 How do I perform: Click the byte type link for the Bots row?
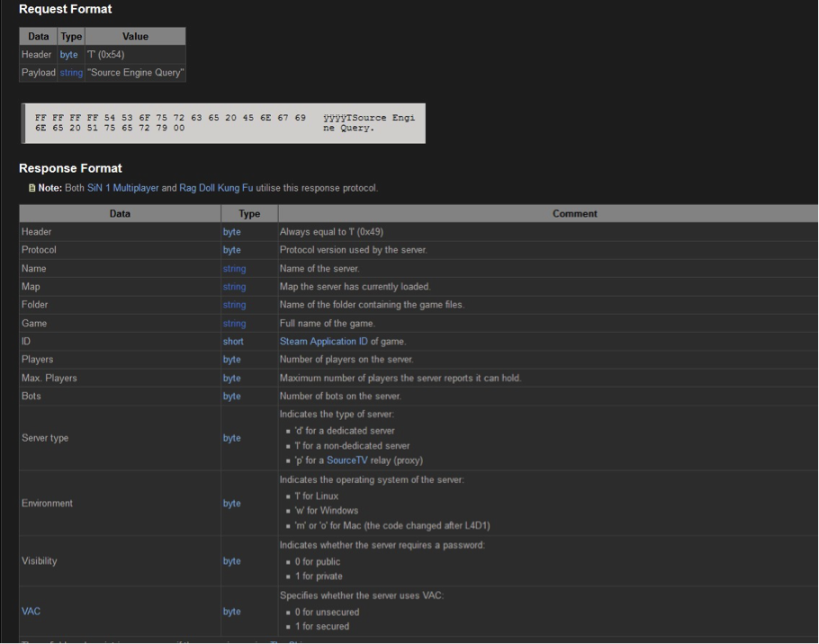232,397
